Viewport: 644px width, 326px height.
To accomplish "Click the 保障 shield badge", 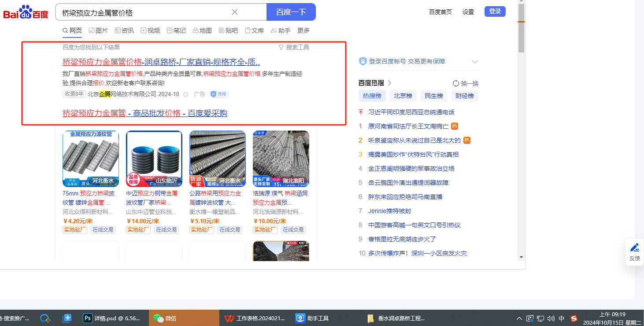I will pos(219,94).
